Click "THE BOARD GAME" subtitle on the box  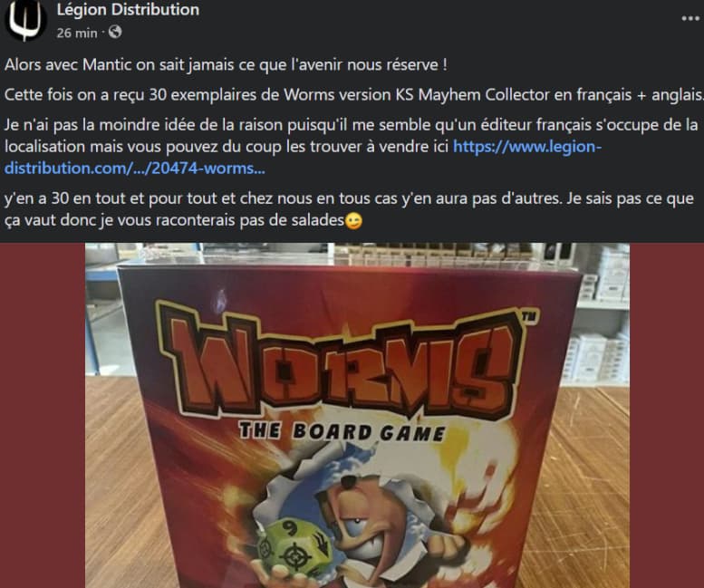pyautogui.click(x=342, y=432)
